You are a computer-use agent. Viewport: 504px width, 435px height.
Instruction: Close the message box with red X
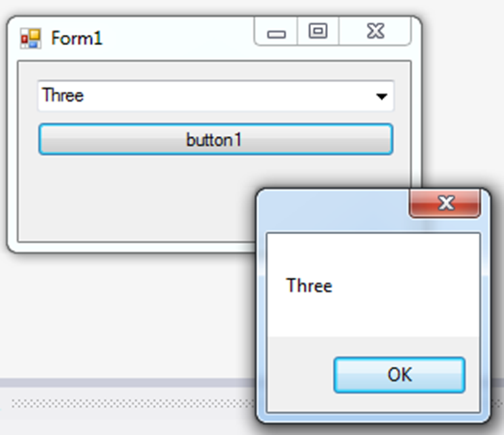445,203
